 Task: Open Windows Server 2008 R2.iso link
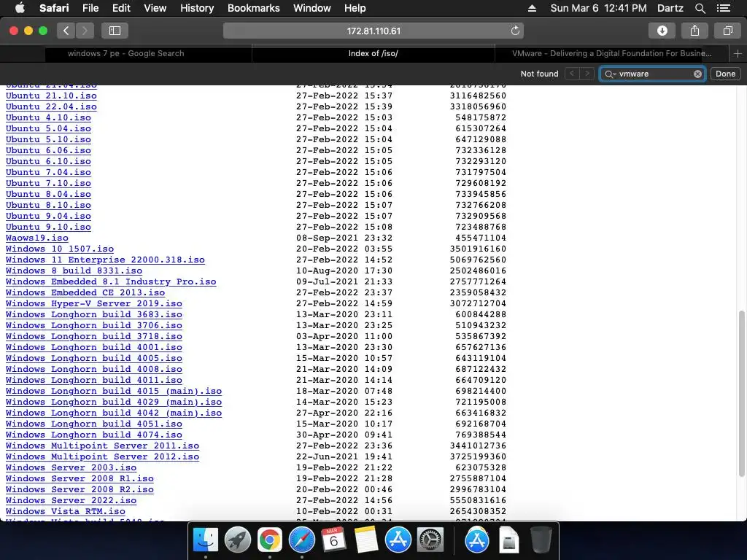(x=80, y=489)
